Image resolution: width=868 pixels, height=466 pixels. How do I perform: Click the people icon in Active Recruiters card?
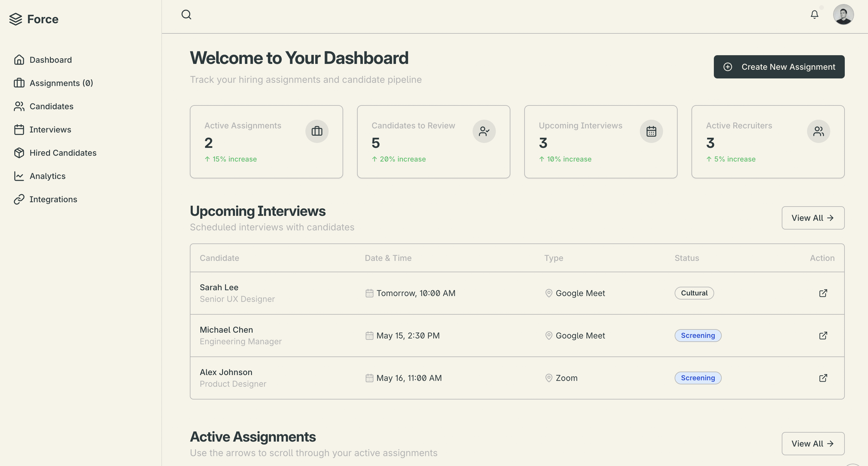[818, 131]
